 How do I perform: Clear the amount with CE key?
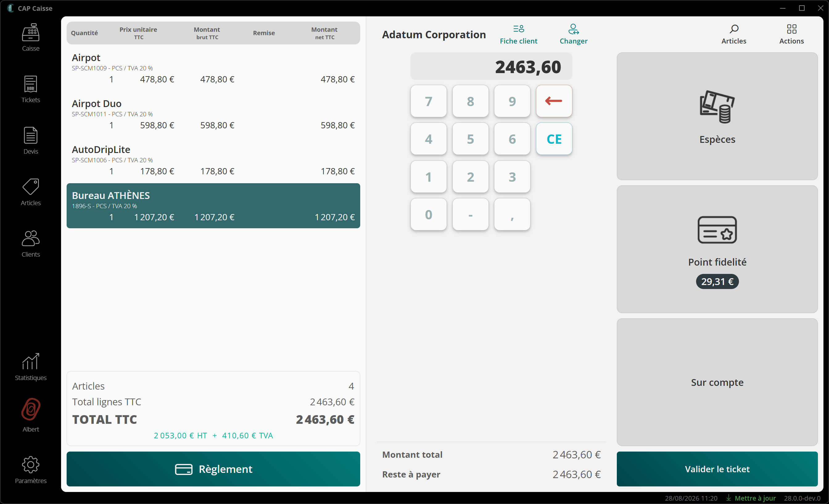tap(554, 138)
